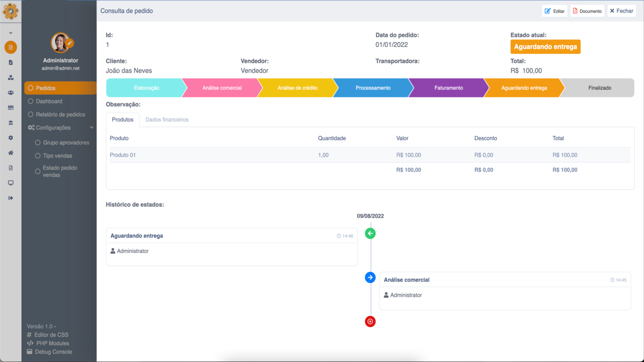Click the green arrow timeline marker

coord(370,233)
